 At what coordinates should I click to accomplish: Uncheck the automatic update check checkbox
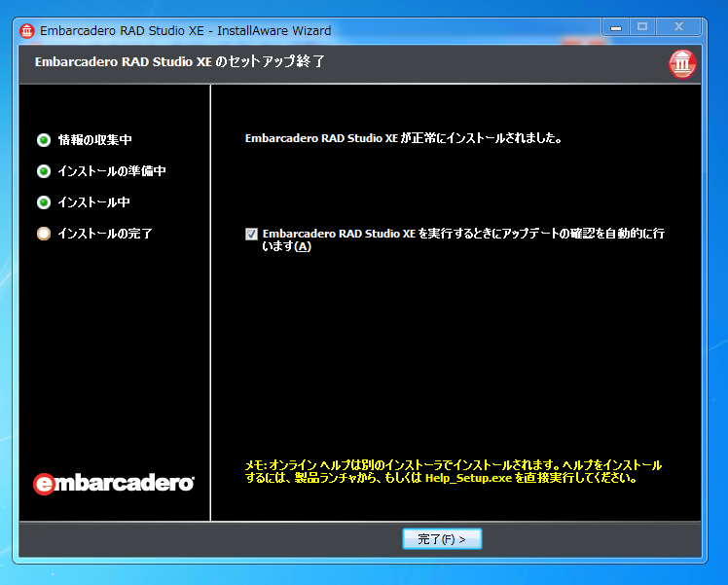point(251,234)
